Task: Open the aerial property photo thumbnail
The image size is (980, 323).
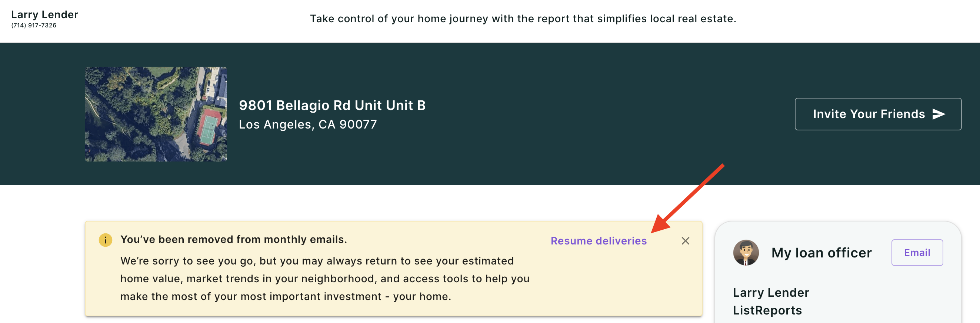Action: pyautogui.click(x=156, y=114)
